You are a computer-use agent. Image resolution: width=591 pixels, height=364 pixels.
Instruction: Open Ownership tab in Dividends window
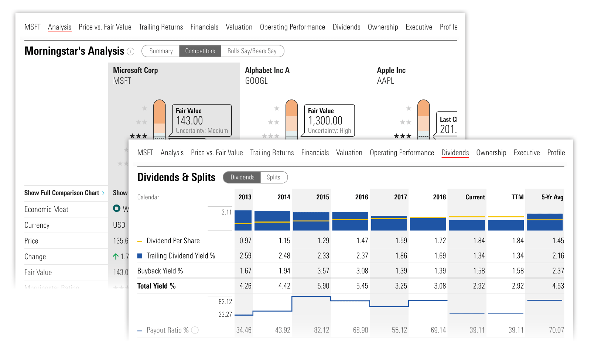coord(491,152)
